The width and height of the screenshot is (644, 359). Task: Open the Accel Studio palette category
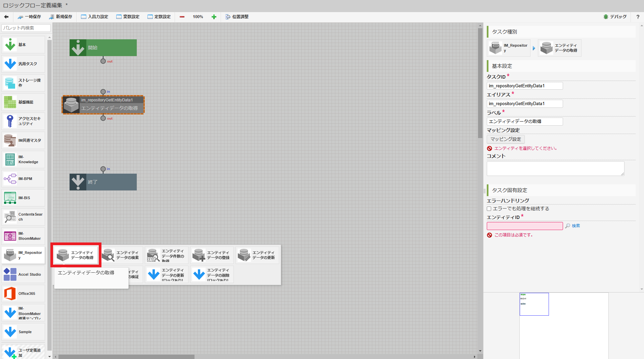23,274
